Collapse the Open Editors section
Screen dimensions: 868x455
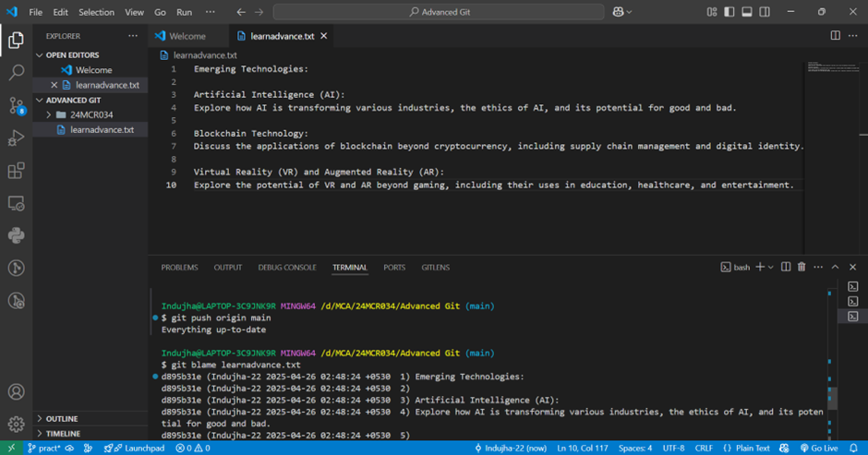coord(90,54)
